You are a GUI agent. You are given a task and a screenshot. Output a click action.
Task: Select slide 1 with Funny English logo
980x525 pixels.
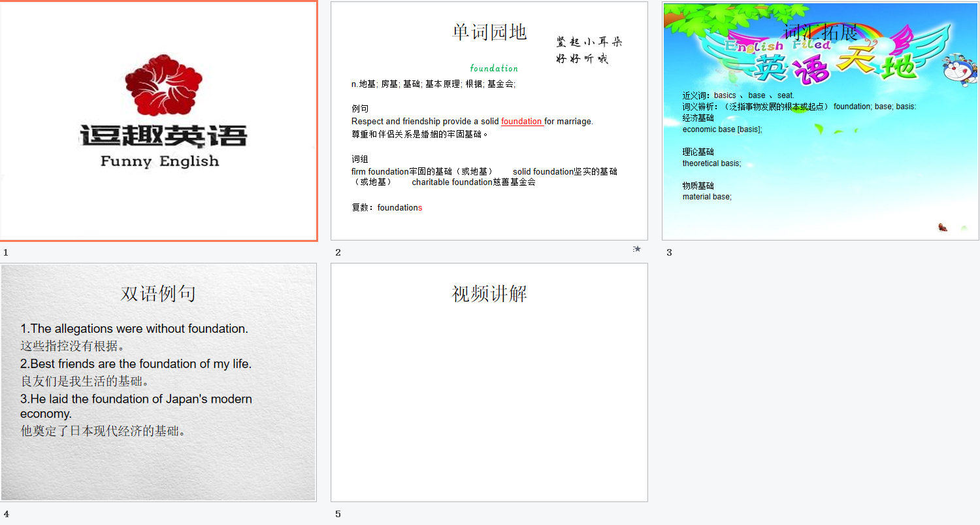point(159,121)
